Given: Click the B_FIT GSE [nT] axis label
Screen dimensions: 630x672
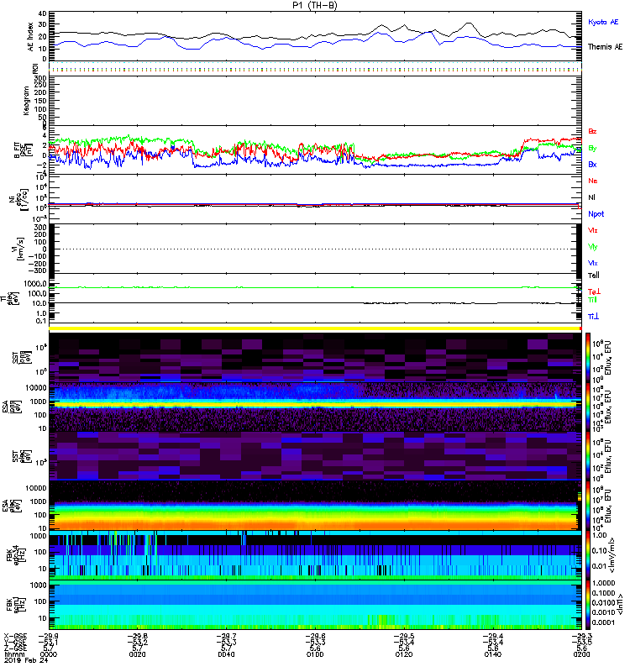Looking at the screenshot, I should 24,150.
